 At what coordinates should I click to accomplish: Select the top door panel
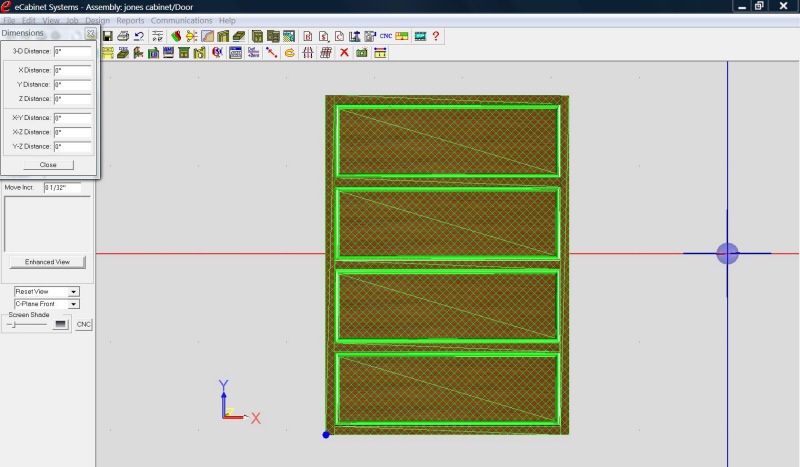pos(448,141)
